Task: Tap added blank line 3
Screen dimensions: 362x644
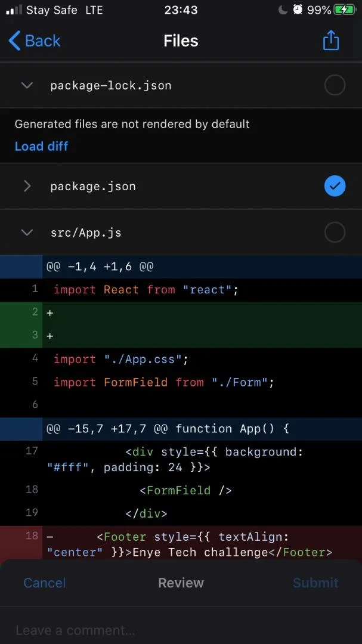Action: [x=181, y=336]
